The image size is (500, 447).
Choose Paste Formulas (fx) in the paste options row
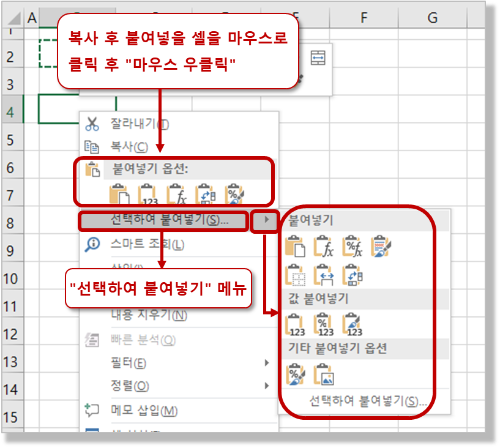point(177,194)
